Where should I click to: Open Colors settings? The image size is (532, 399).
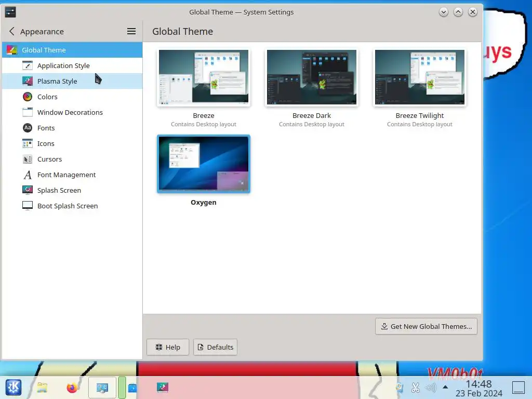click(x=72, y=97)
